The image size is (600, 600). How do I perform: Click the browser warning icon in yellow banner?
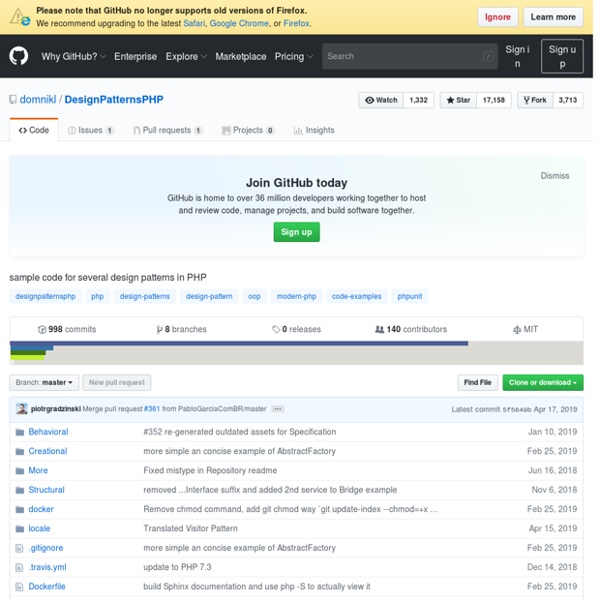20,17
